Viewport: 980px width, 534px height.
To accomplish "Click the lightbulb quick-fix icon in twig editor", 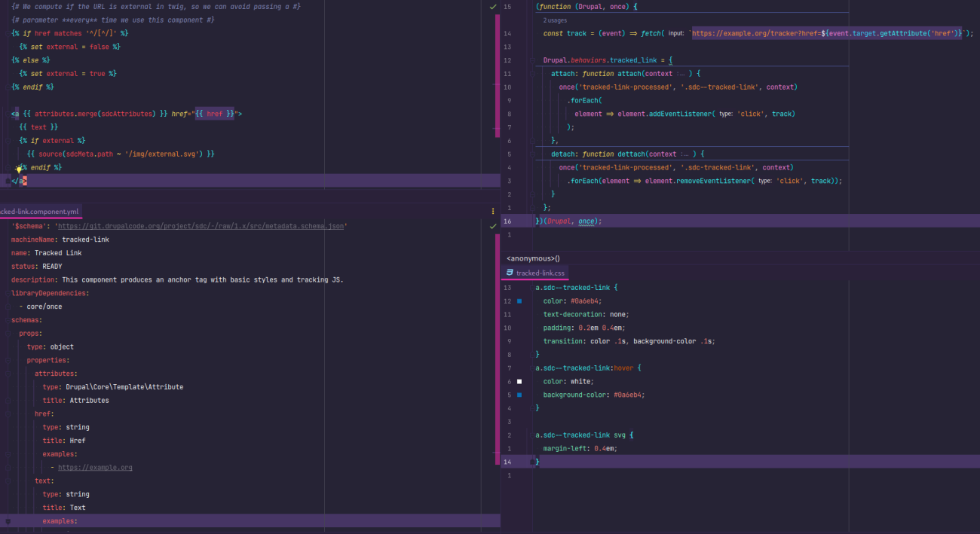I will point(20,169).
